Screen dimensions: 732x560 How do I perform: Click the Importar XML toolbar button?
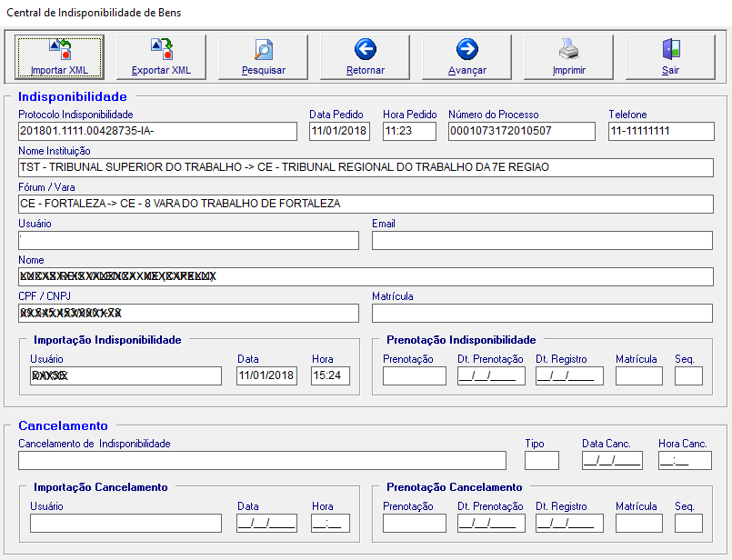click(59, 57)
